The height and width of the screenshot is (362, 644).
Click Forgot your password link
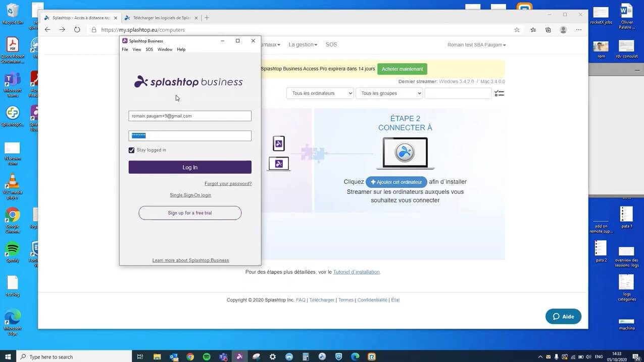pyautogui.click(x=228, y=184)
